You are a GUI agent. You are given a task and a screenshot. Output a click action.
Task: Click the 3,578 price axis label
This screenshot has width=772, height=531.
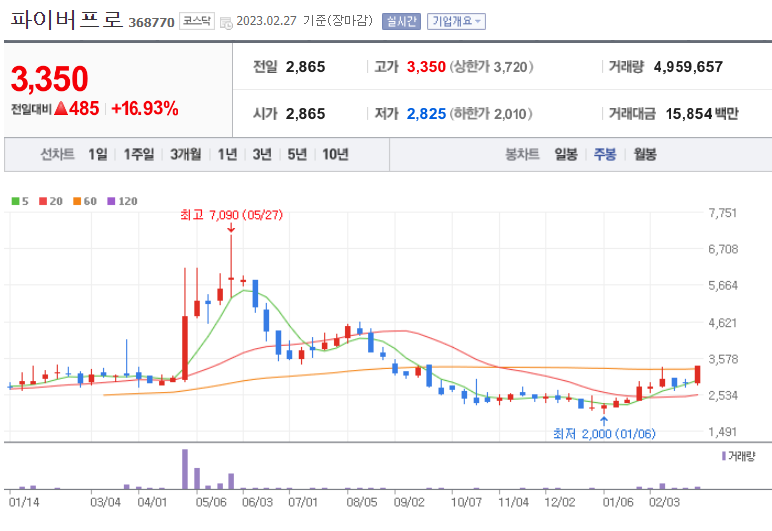pos(723,359)
